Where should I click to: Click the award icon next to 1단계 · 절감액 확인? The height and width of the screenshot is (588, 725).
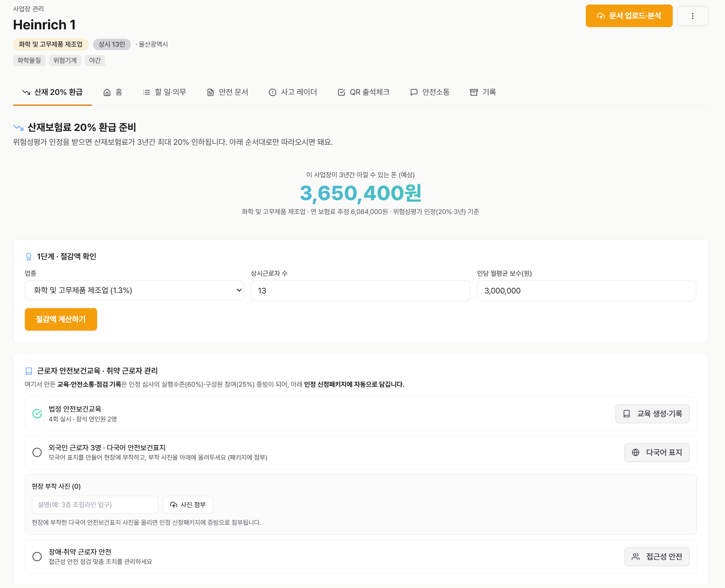tap(29, 257)
